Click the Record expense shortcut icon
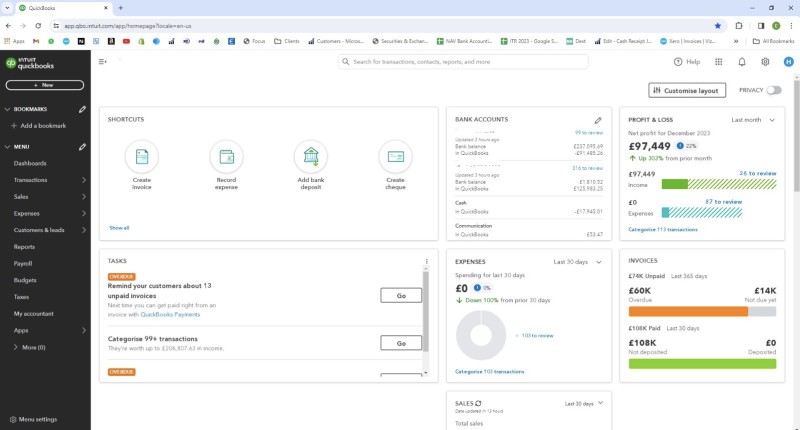The height and width of the screenshot is (430, 800). point(227,157)
